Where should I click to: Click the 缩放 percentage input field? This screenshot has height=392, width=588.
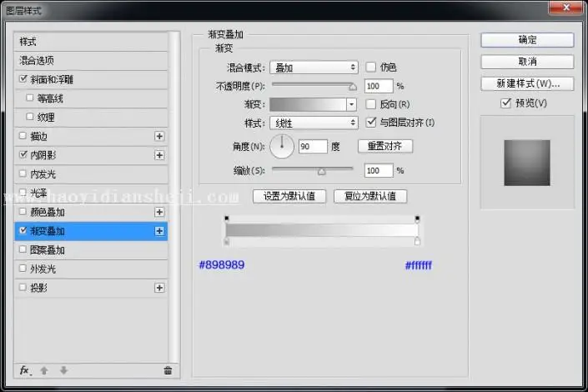[379, 171]
